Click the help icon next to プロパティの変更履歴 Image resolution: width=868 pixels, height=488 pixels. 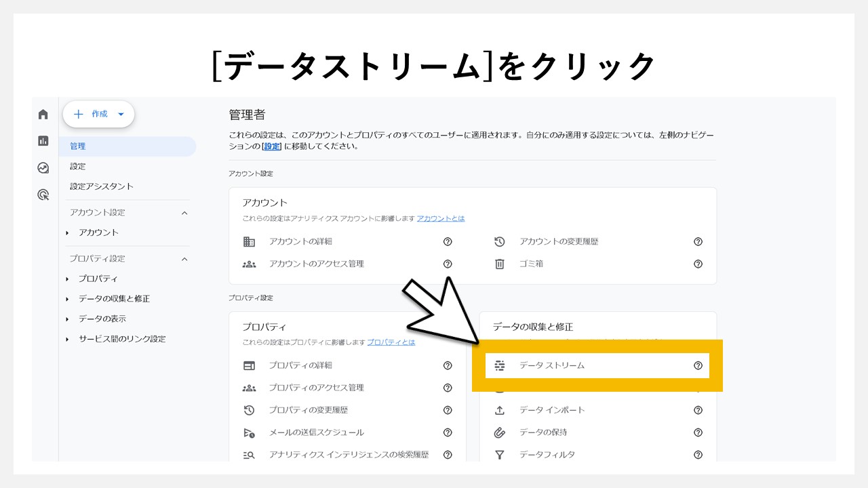click(x=447, y=410)
